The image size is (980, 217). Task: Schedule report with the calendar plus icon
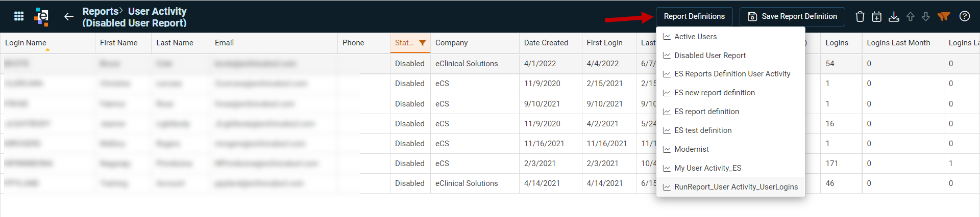(876, 16)
